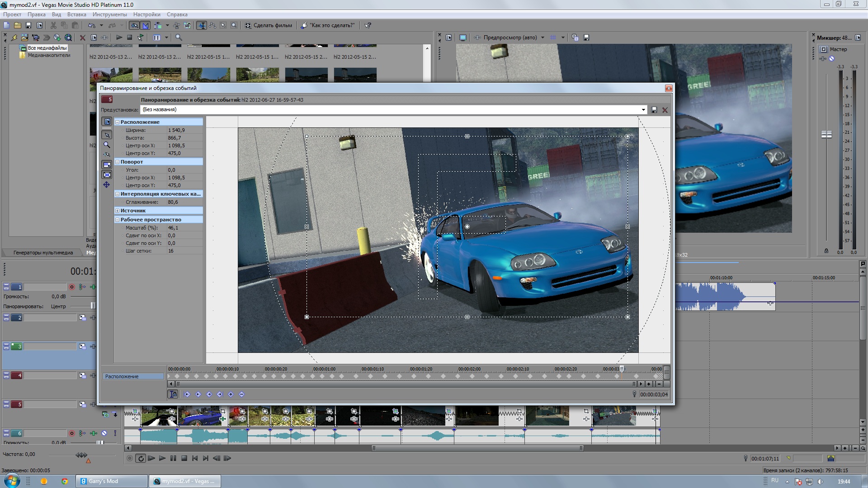This screenshot has height=488, width=868.
Task: Delete the preset with the X icon
Action: 665,110
